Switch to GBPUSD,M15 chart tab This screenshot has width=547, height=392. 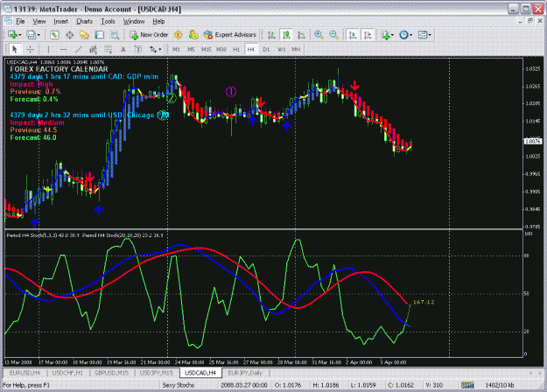click(x=111, y=373)
